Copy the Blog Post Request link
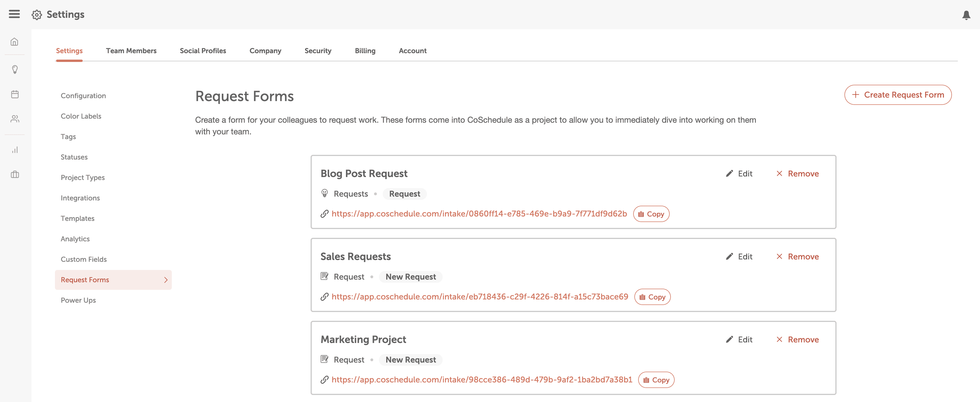 (x=651, y=214)
